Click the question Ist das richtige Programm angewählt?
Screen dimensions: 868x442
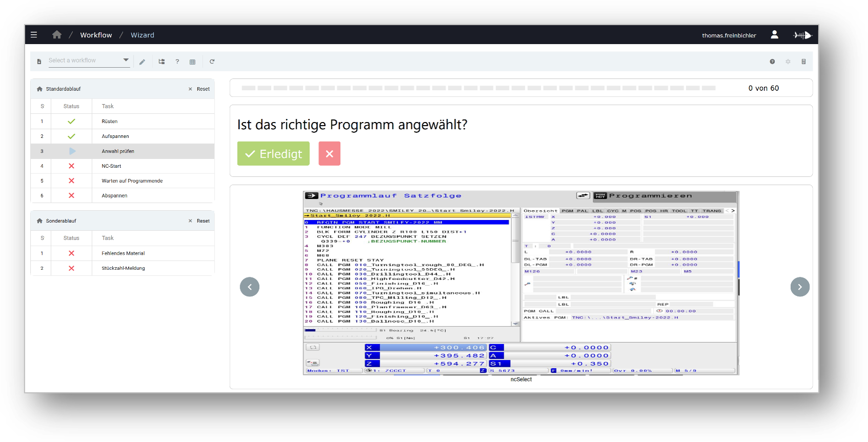click(352, 125)
